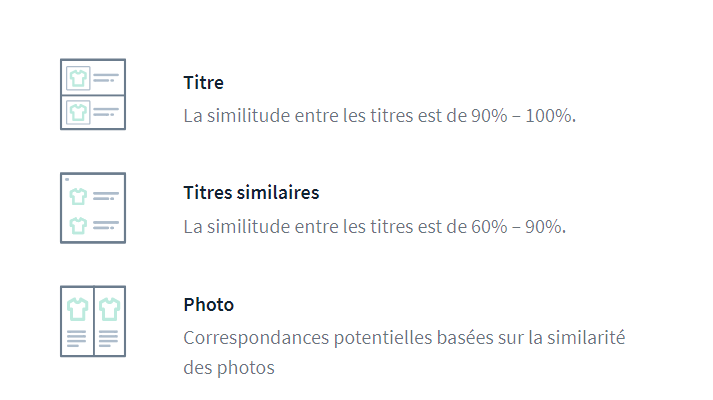The width and height of the screenshot is (713, 400).
Task: Click upper t-shirt in Titre icon
Action: pos(78,78)
